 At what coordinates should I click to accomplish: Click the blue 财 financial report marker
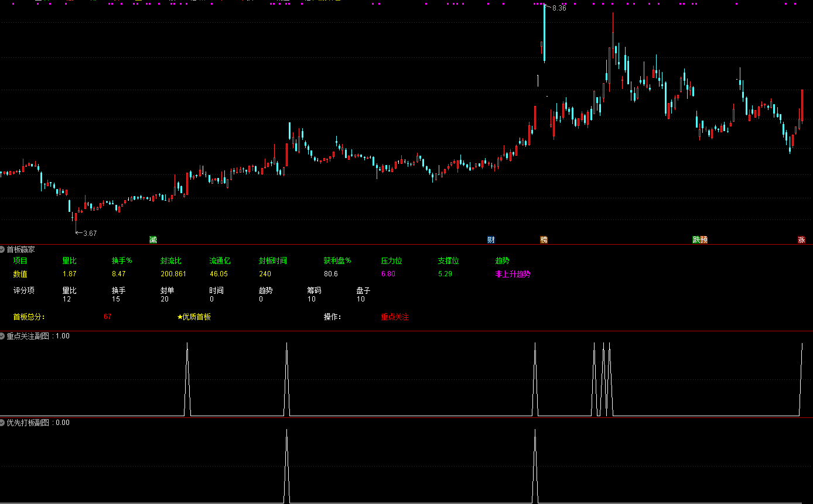coord(490,239)
